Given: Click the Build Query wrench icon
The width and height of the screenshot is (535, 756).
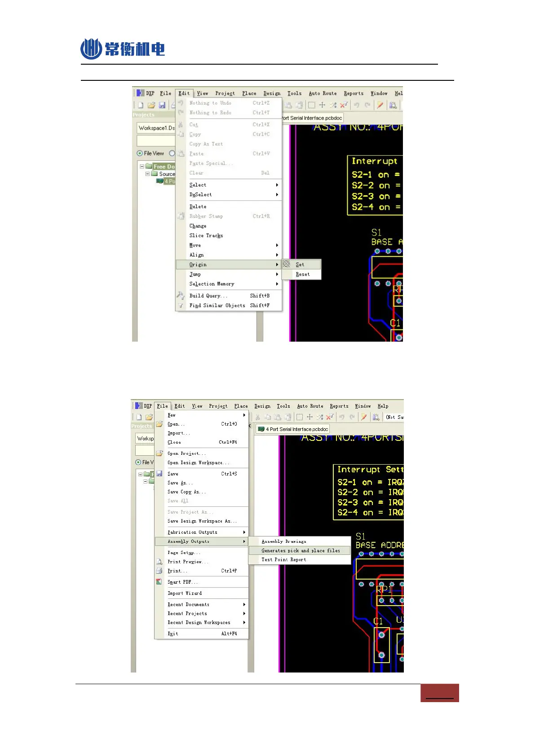Looking at the screenshot, I should [x=181, y=295].
